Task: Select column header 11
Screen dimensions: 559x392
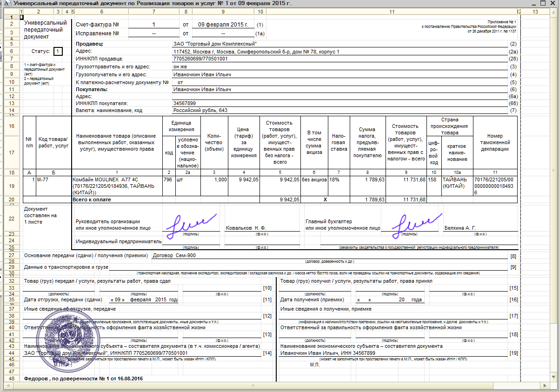Action: 392,11
